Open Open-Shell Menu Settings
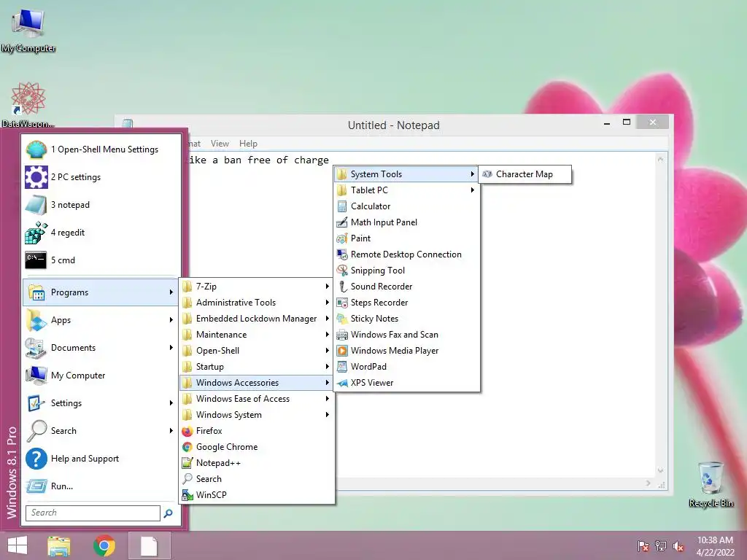Viewport: 747px width, 560px height. point(101,149)
